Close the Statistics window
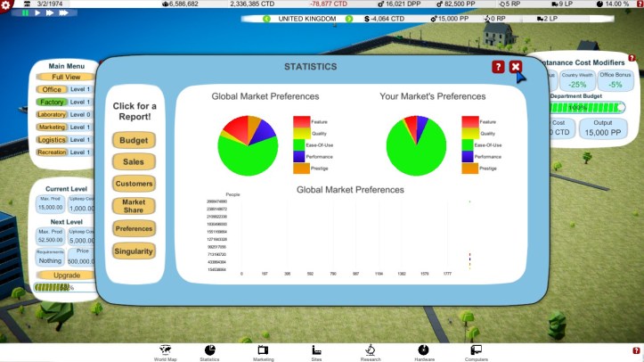Image resolution: width=644 pixels, height=362 pixels. pyautogui.click(x=516, y=67)
